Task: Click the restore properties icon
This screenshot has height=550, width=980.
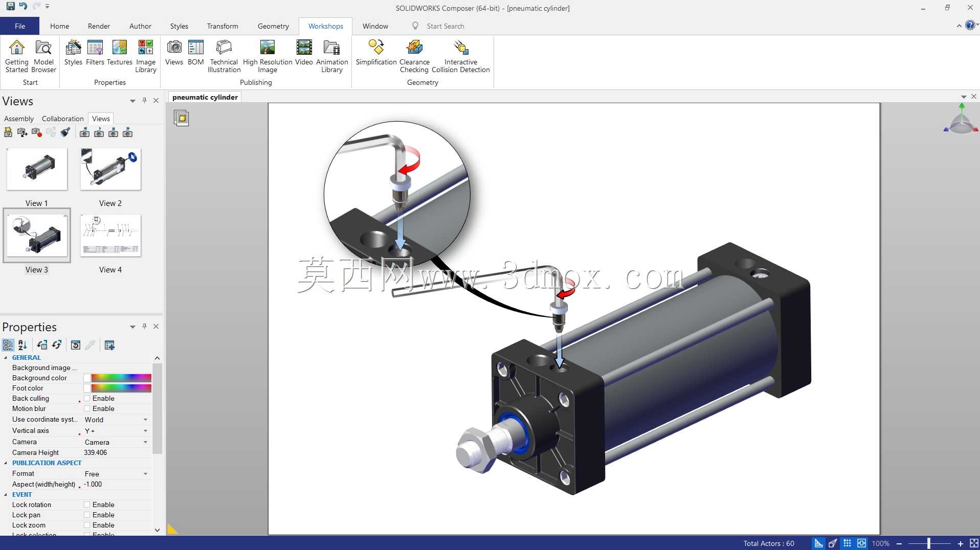Action: coord(76,345)
